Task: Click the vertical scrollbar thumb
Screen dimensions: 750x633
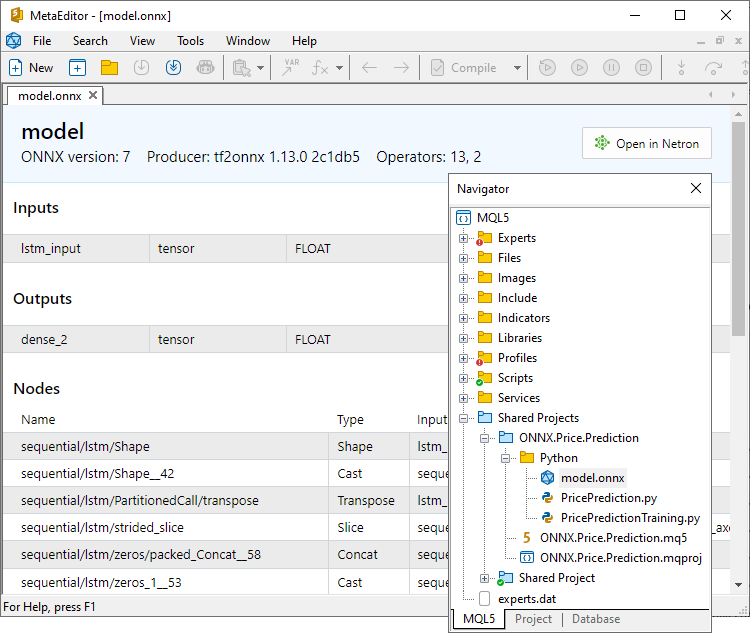Action: 739,229
